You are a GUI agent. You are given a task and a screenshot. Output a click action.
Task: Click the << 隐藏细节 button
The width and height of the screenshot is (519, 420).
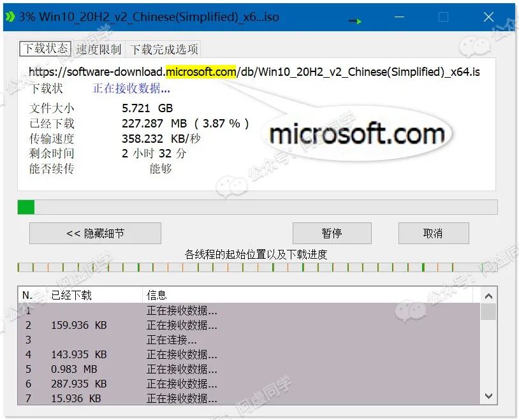96,233
